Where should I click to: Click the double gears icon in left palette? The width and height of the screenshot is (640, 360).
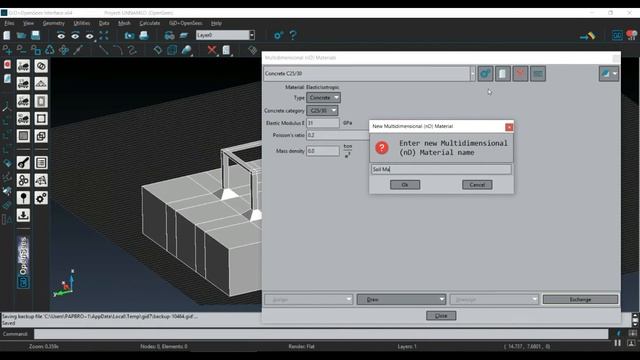(41, 198)
